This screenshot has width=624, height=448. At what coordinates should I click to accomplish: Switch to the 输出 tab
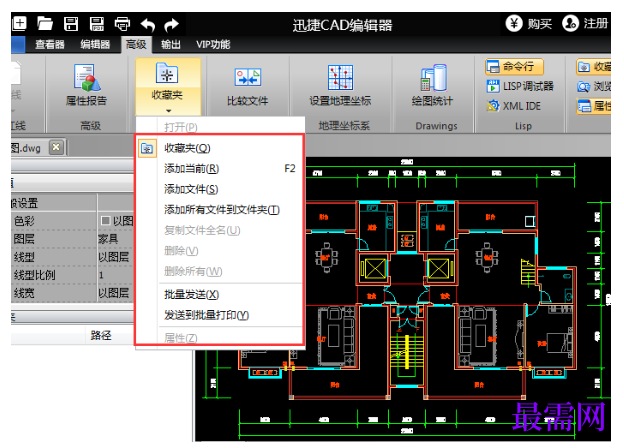pos(171,44)
